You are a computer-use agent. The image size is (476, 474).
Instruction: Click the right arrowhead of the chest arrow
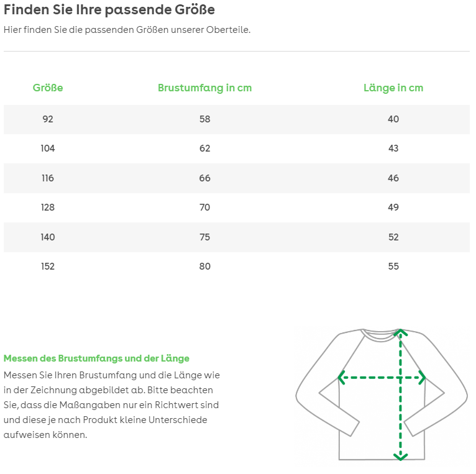tap(421, 377)
